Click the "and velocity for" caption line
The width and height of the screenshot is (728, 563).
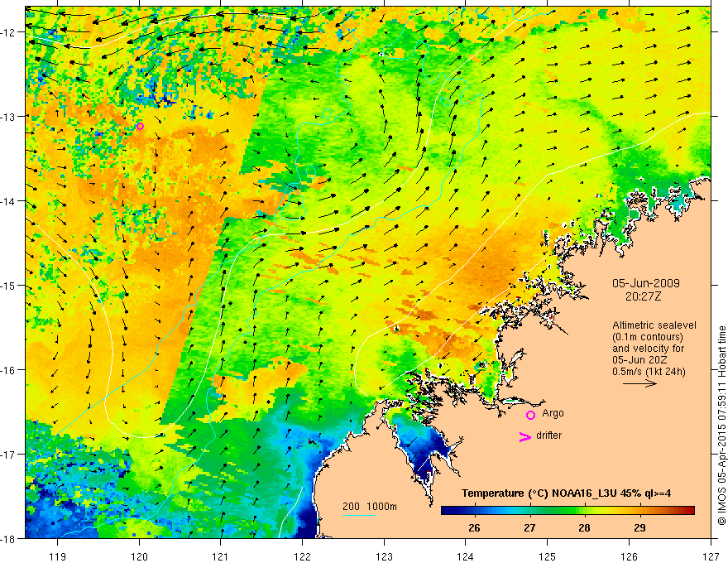tap(648, 349)
